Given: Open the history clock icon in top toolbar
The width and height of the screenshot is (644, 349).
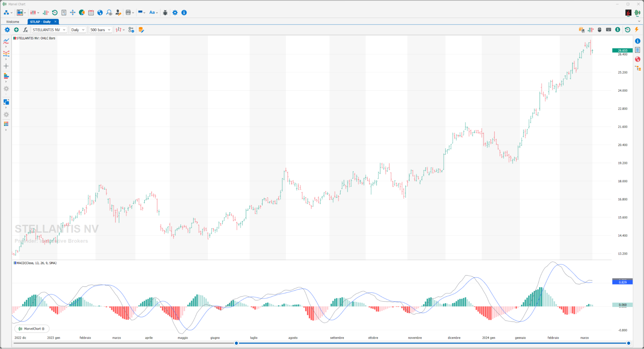Looking at the screenshot, I should tap(55, 13).
